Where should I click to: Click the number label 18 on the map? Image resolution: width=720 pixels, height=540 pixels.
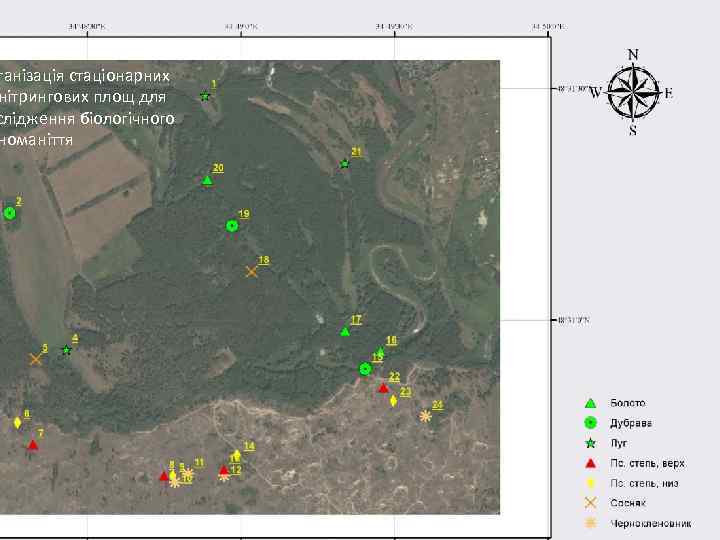264,260
